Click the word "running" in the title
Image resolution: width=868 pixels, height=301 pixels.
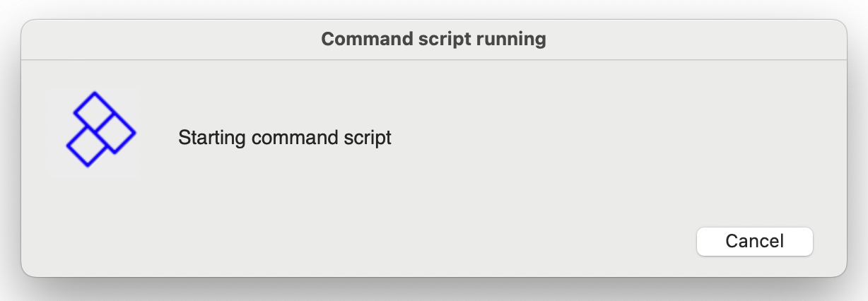click(x=511, y=40)
